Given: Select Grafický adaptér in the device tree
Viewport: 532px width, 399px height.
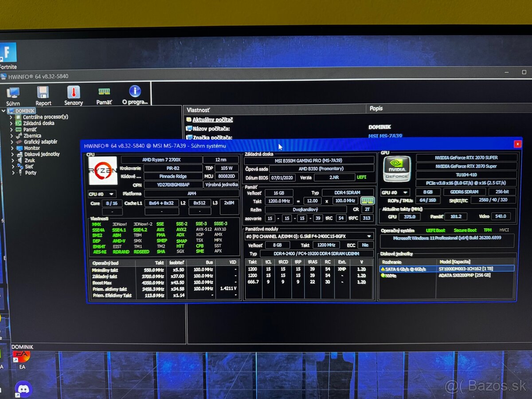Looking at the screenshot, I should pos(40,142).
